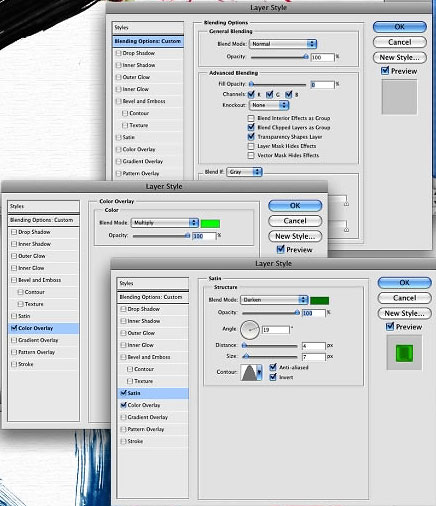Toggle the R channel checkbox
Image resolution: width=436 pixels, height=506 pixels.
click(x=251, y=94)
